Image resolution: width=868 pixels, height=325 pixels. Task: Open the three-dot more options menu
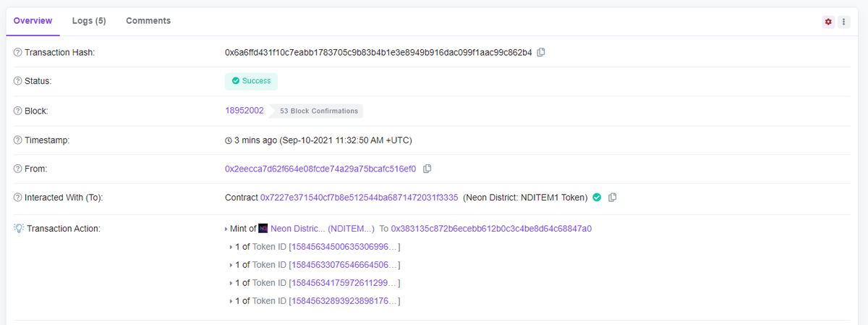pos(843,22)
